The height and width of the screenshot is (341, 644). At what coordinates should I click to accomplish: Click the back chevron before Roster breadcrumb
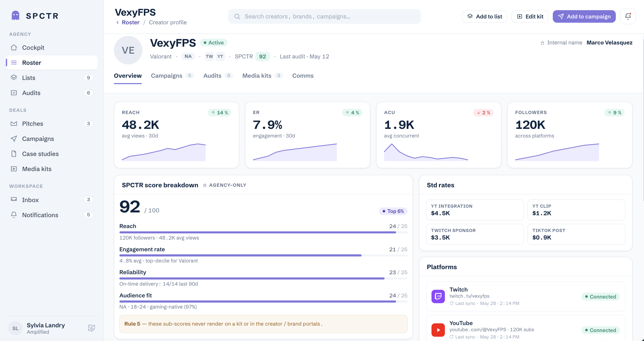118,22
